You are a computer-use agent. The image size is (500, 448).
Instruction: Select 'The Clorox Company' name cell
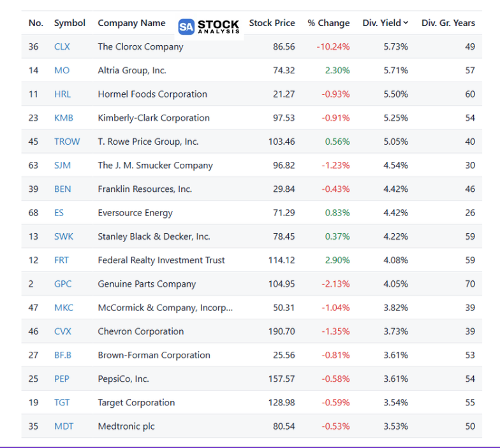click(140, 47)
